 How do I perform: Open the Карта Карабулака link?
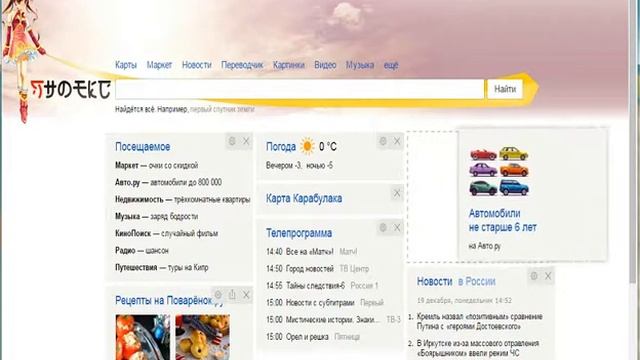pos(304,198)
